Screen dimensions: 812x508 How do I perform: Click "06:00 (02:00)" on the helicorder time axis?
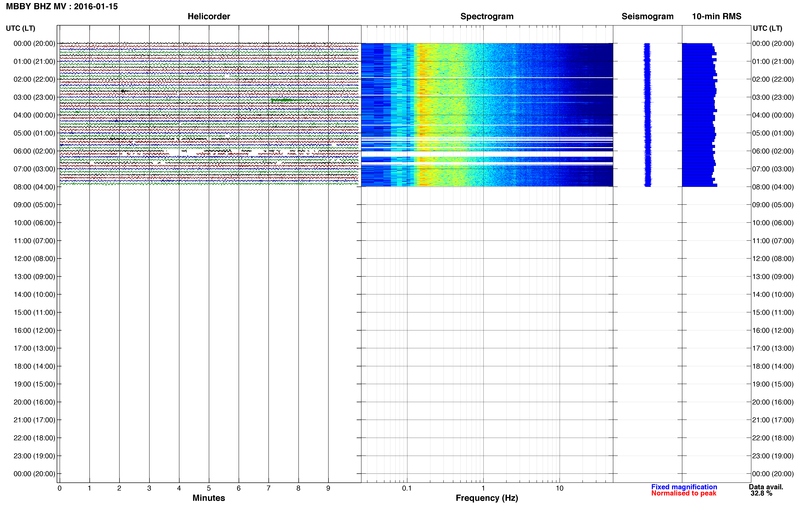coord(34,151)
